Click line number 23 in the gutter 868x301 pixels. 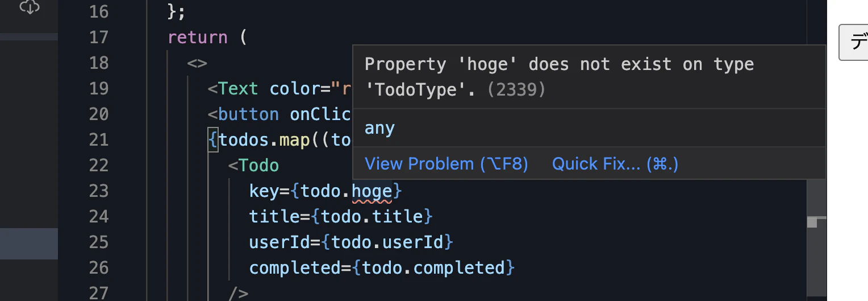coord(98,191)
